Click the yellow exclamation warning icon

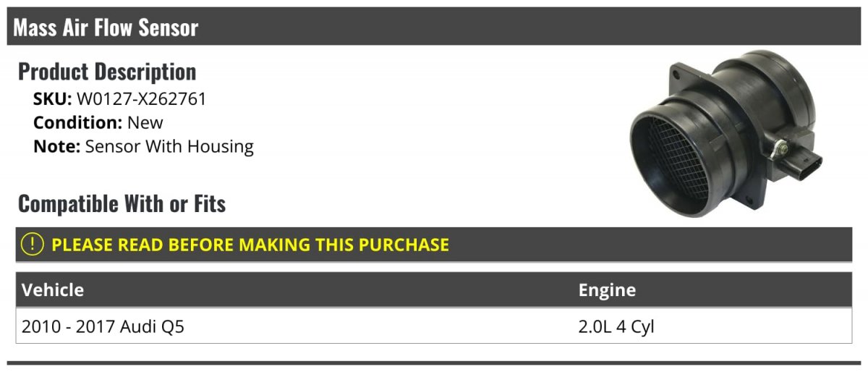[x=33, y=245]
